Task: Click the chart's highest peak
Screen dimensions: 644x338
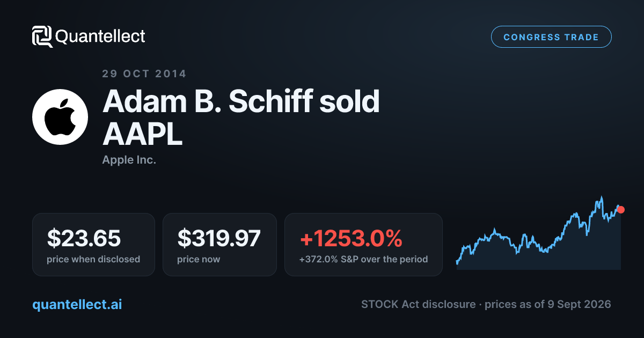Action: click(602, 197)
